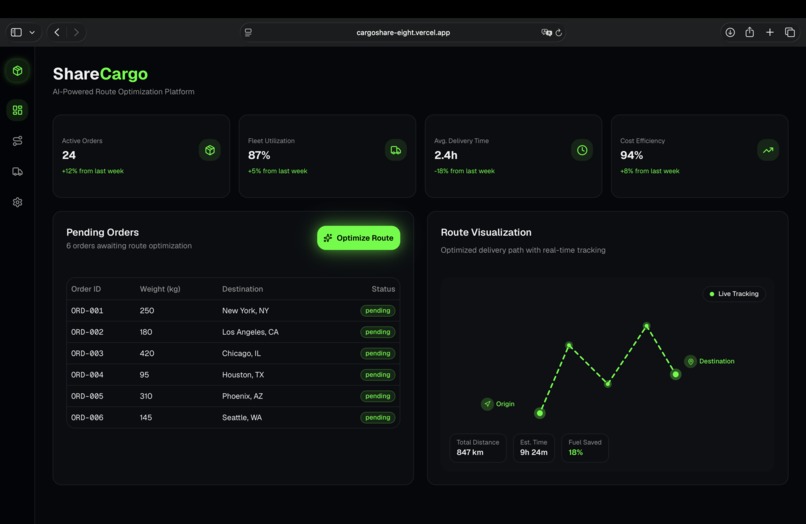Click the Seattle, WA destination cell
806x524 pixels.
(x=242, y=418)
